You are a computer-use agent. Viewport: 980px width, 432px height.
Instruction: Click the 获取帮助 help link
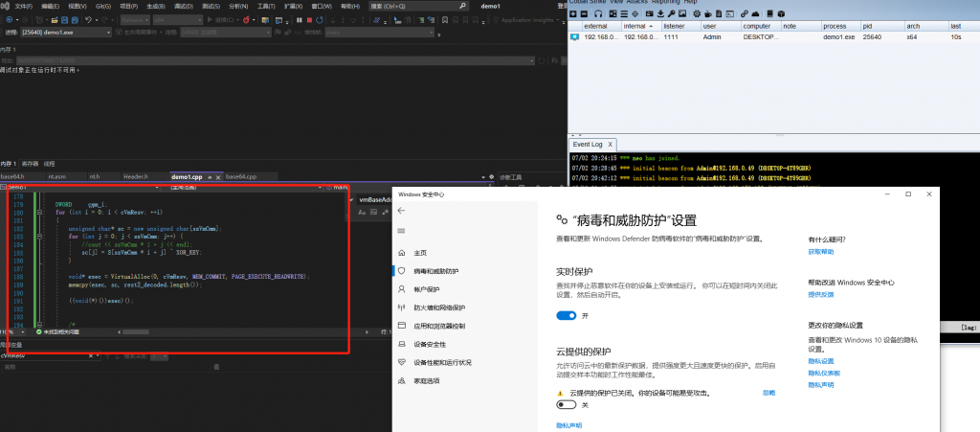tap(821, 252)
